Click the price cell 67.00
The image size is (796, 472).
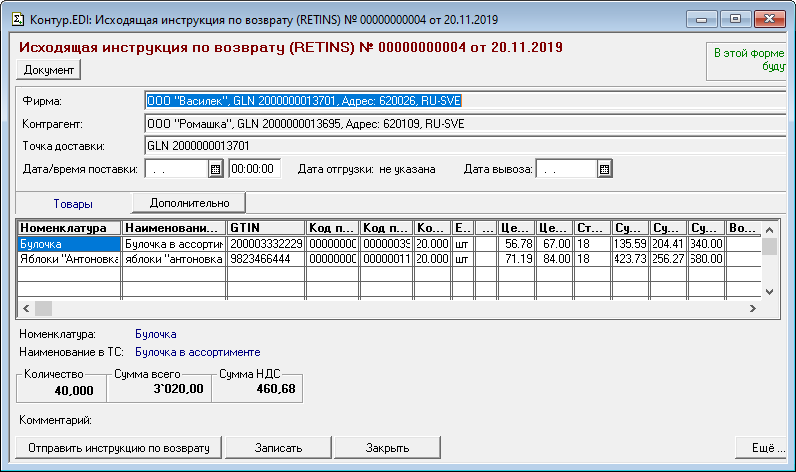click(554, 244)
